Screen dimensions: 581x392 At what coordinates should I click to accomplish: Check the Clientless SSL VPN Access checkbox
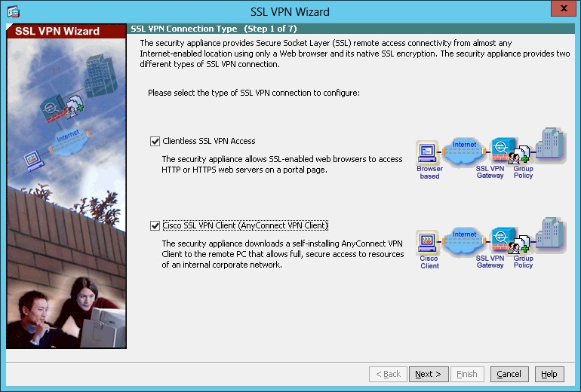[x=155, y=141]
